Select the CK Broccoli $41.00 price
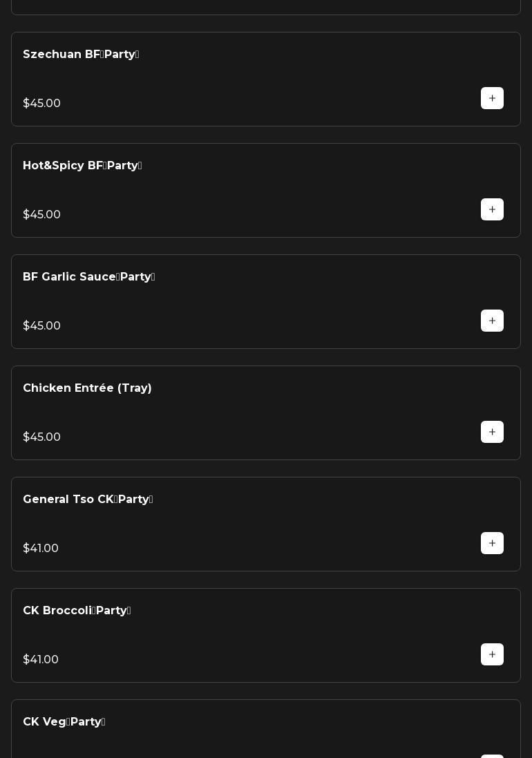Viewport: 532px width, 758px height. coord(41,660)
